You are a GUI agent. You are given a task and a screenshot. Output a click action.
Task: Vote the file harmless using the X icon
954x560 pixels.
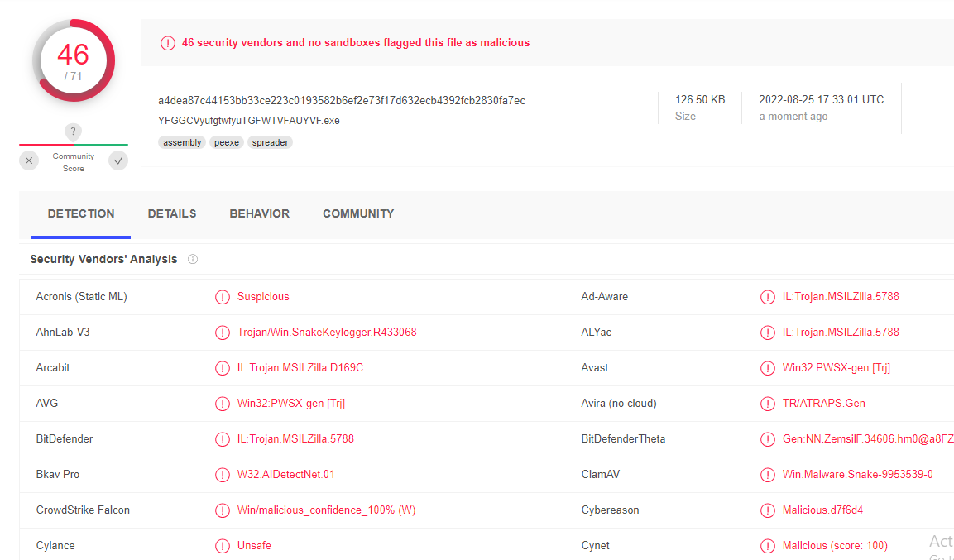[29, 160]
